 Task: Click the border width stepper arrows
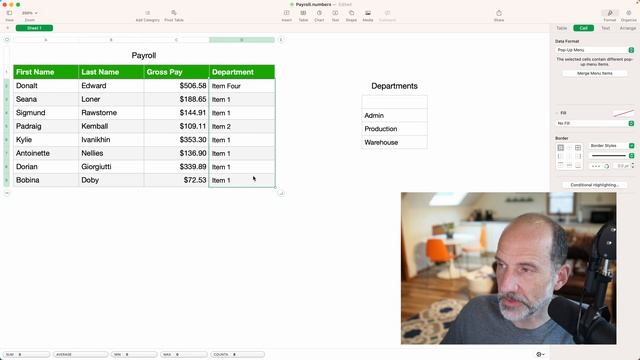tap(633, 166)
